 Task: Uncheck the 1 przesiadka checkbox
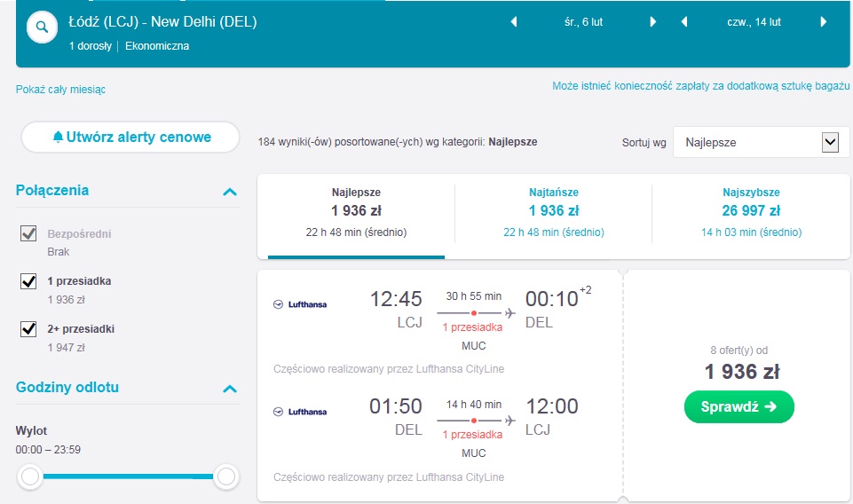(x=28, y=281)
